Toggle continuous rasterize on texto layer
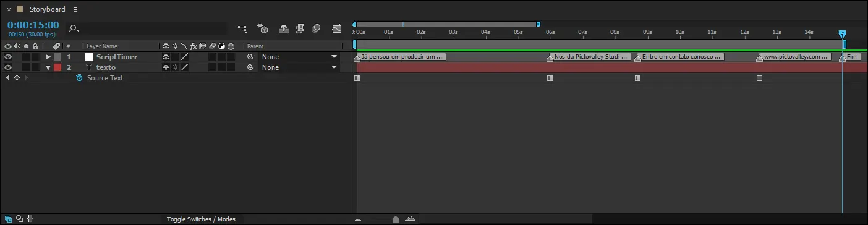 175,67
